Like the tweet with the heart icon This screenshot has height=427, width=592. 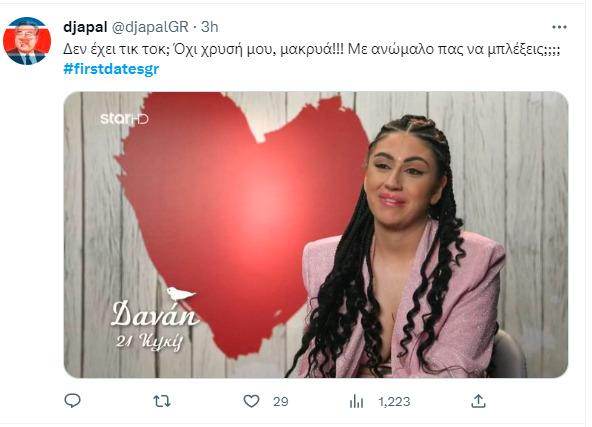pyautogui.click(x=251, y=401)
